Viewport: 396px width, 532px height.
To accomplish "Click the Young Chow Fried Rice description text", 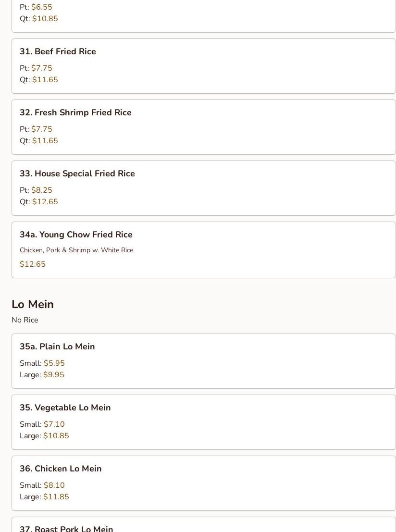I will [76, 250].
